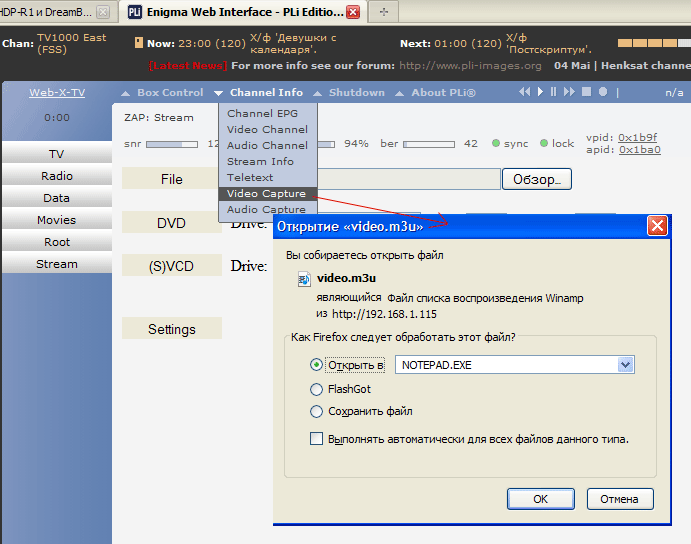
Task: Click the channel name TV1000 East
Action: pyautogui.click(x=71, y=43)
